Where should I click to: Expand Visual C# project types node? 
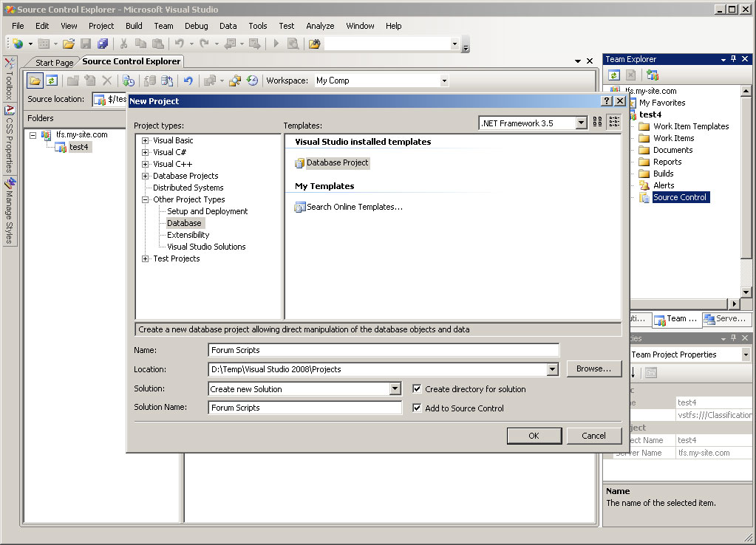[x=145, y=152]
